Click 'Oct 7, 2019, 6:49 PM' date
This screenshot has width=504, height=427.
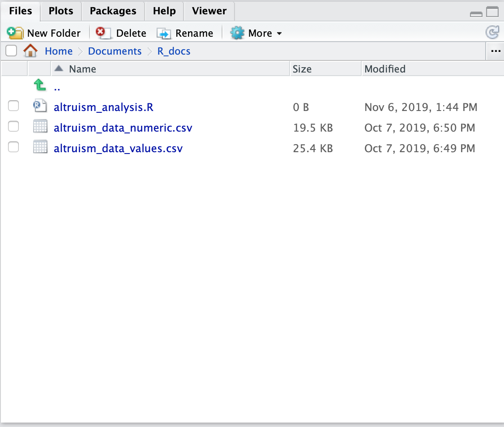tap(419, 148)
